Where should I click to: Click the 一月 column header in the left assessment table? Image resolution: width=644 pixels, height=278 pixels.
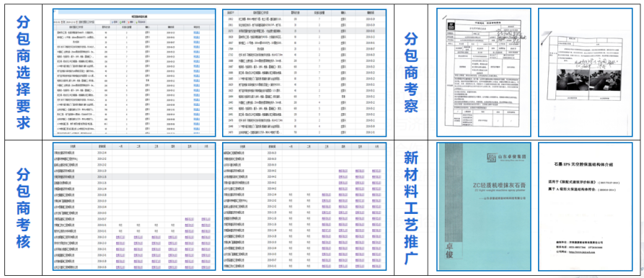(120, 146)
